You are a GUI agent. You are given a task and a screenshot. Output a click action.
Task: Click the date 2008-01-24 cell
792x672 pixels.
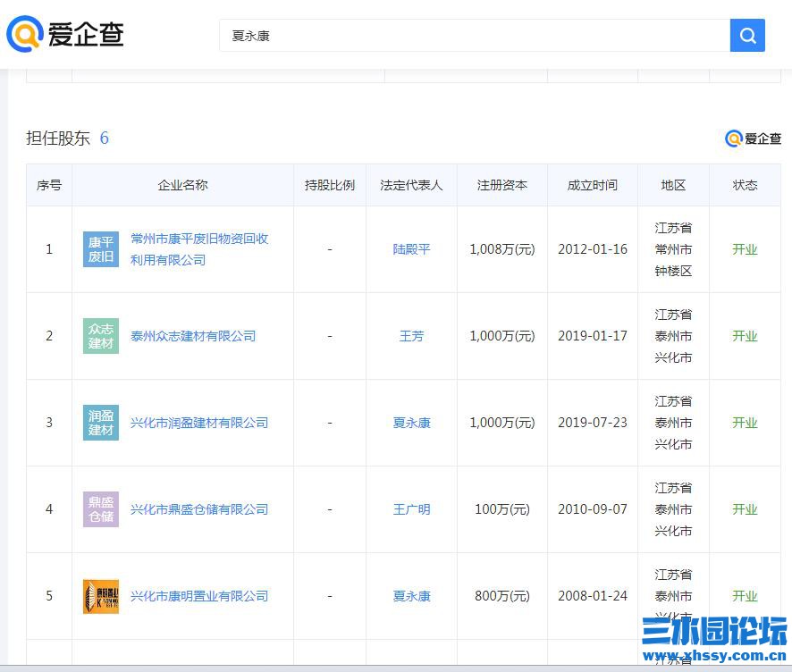[593, 596]
